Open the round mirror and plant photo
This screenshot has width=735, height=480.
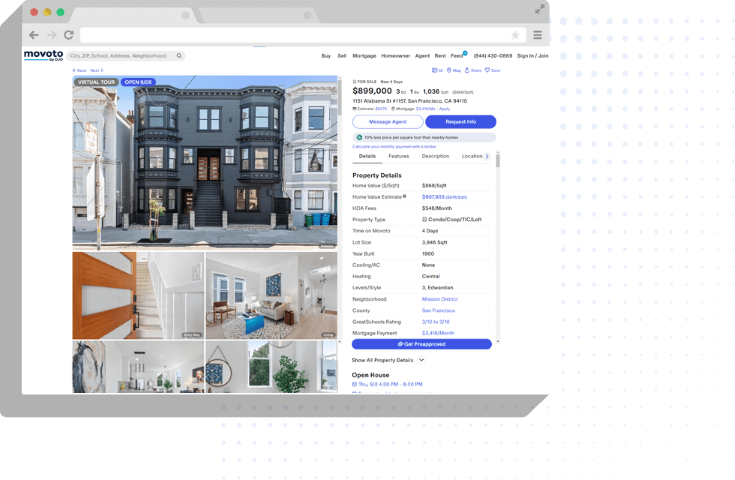[271, 367]
